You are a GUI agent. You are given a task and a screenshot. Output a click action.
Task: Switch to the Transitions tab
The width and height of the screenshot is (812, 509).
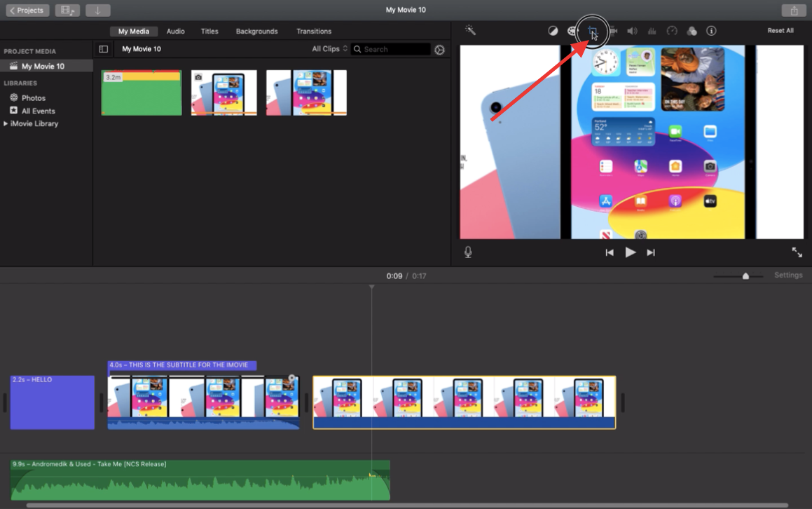[313, 32]
